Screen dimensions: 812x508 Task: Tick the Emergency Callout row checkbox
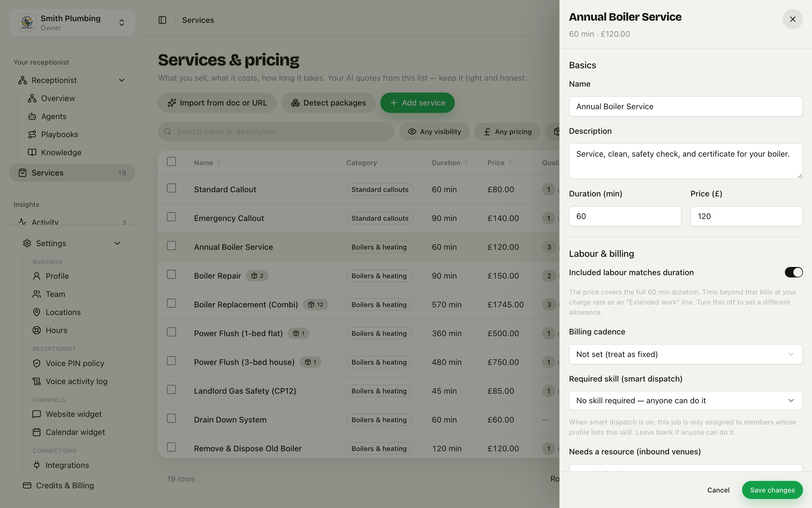tap(171, 217)
